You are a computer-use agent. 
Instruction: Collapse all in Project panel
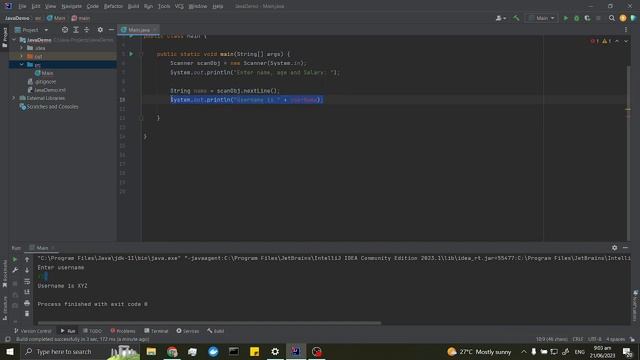(87, 30)
